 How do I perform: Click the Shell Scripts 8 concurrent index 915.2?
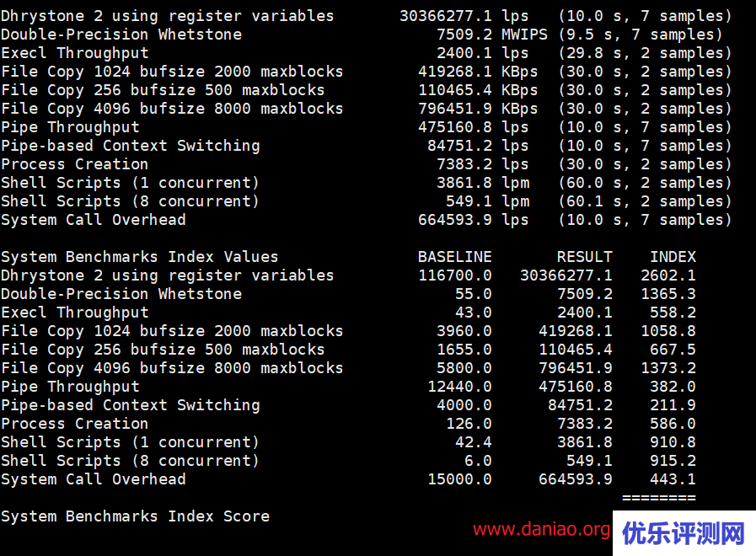pos(673,461)
